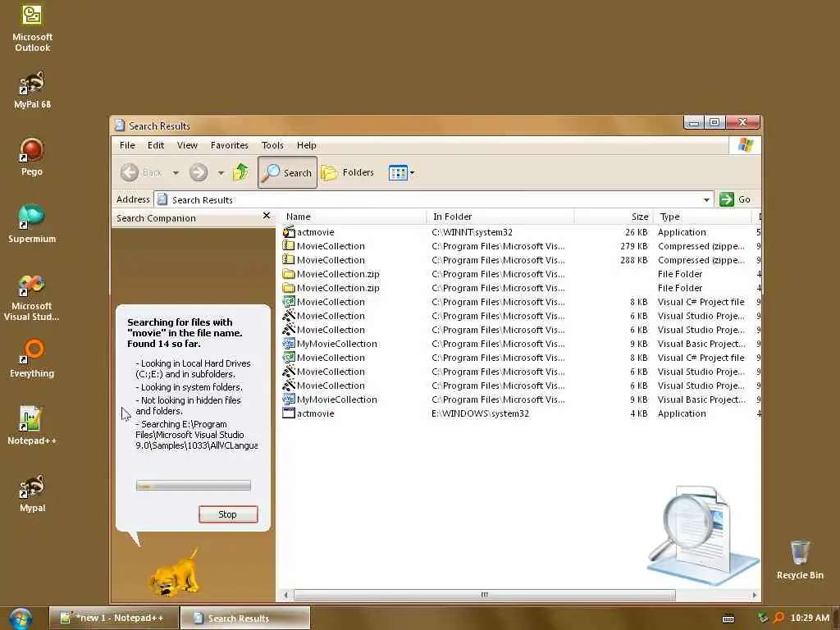Open the Favorites menu

230,145
